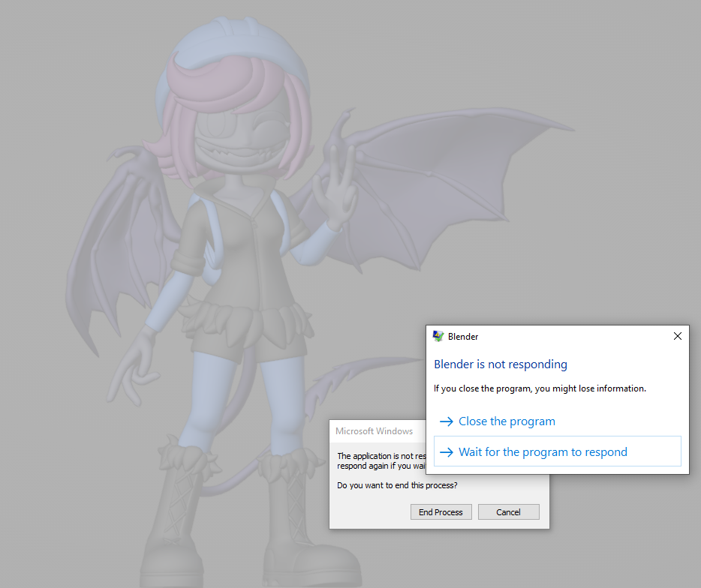Click the Blender dialog title text
This screenshot has width=701, height=588.
(x=463, y=337)
